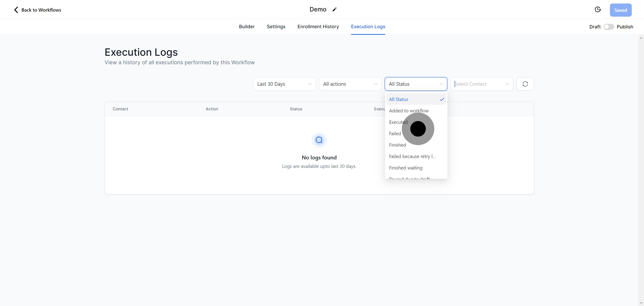Open version history clock icon
The image size is (644, 306).
click(597, 9)
